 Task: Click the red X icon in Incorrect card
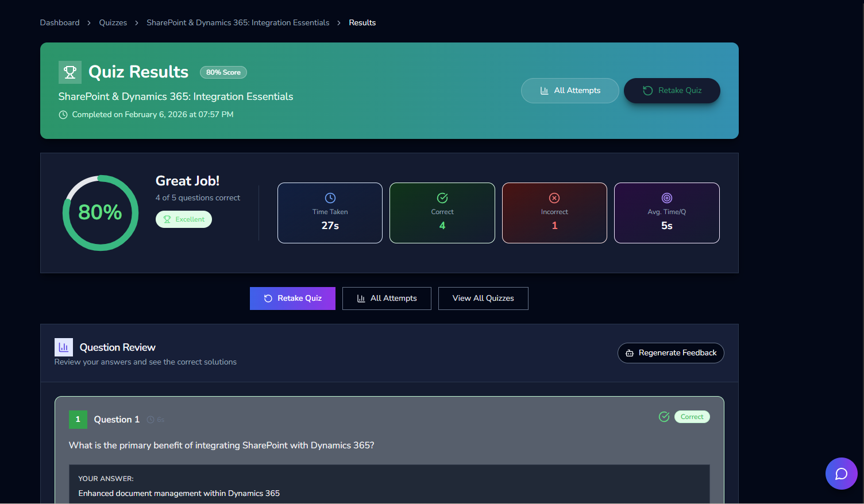[x=554, y=198]
